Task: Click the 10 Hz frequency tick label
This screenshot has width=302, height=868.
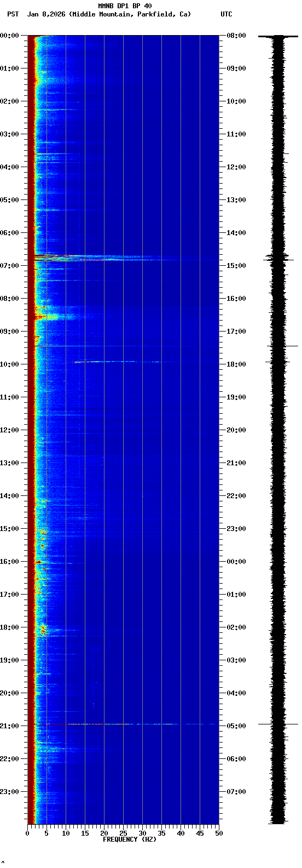Action: [66, 833]
